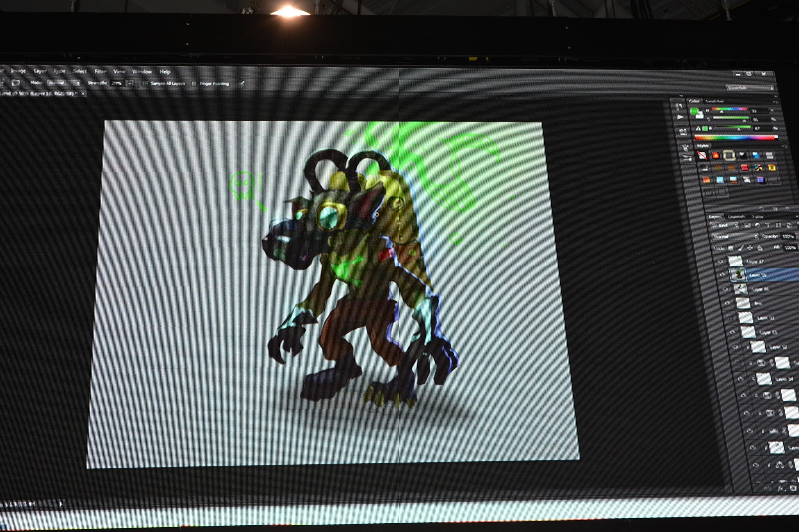Switch to the Color panel tab
This screenshot has height=532, width=799.
pyautogui.click(x=695, y=101)
